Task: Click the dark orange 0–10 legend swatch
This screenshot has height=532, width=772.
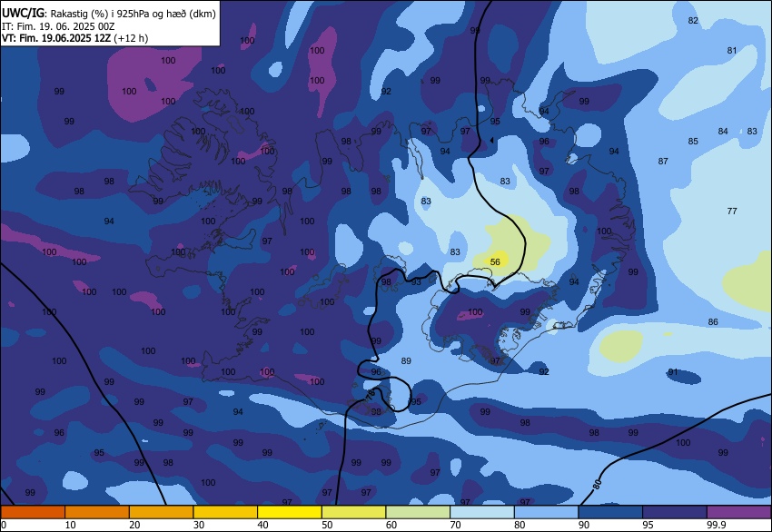Action: pos(33,512)
